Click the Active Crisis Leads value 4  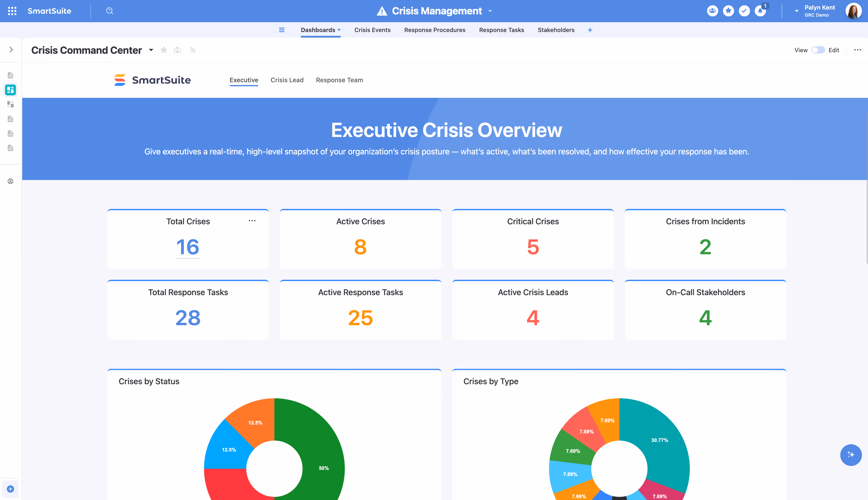[x=533, y=318]
